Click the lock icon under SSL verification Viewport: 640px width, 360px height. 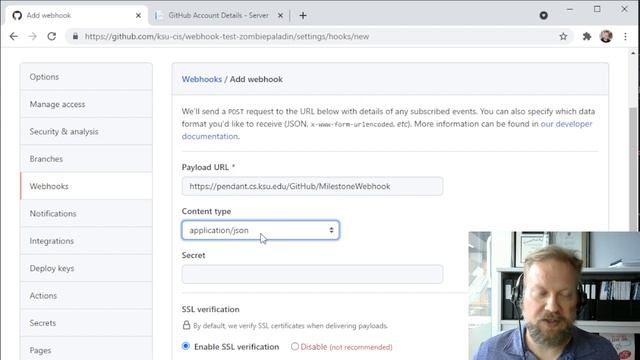tap(186, 325)
